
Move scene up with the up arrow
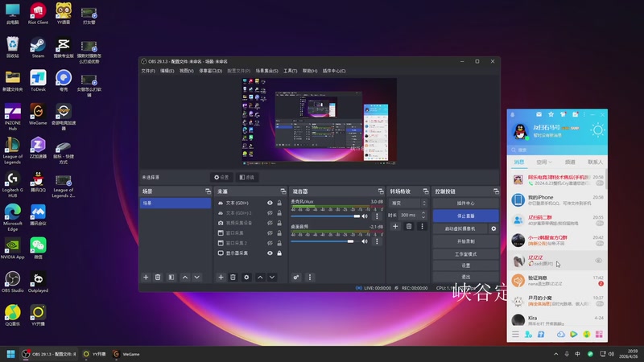185,278
